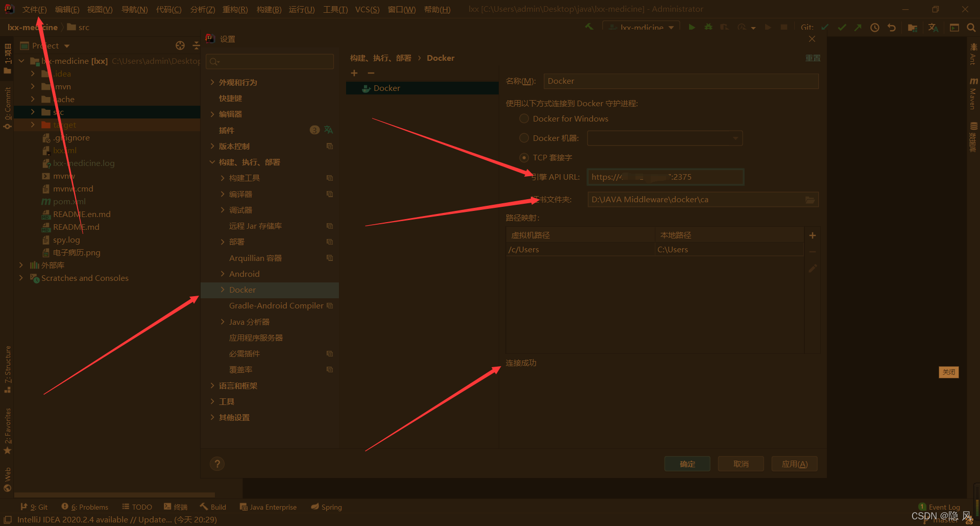Click the Project pane locate target icon
Screen dimensions: 980x526
click(x=180, y=45)
